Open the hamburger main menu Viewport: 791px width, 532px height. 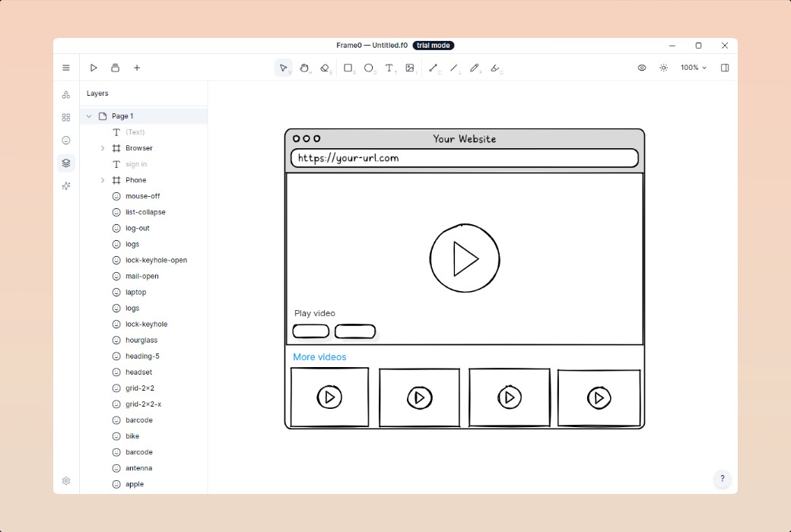pyautogui.click(x=66, y=68)
